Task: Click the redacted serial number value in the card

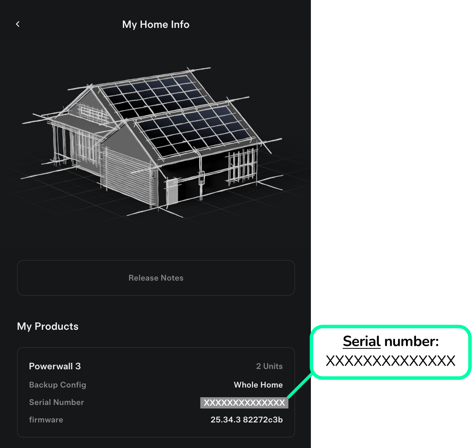Action: pos(244,403)
